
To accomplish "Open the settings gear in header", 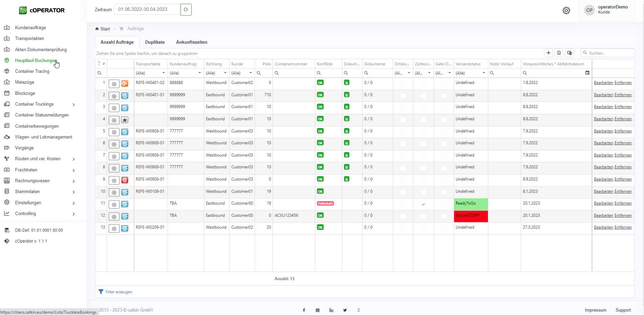I will (x=566, y=10).
